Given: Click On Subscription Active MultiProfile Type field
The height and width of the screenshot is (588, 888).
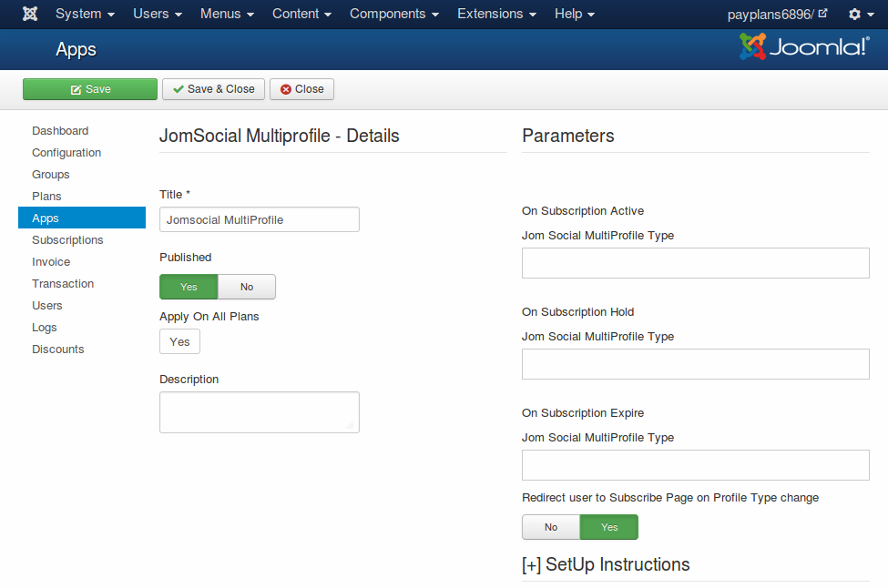Looking at the screenshot, I should point(696,263).
